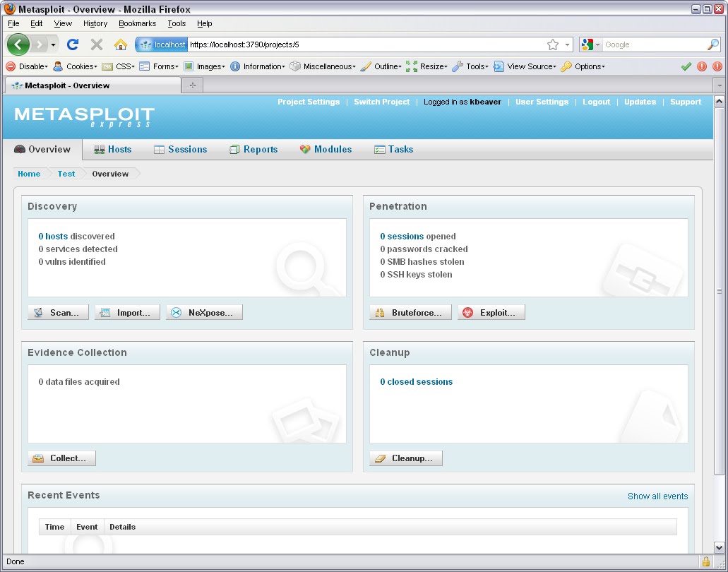Open a new tab with plus button
This screenshot has width=728, height=572.
(193, 85)
